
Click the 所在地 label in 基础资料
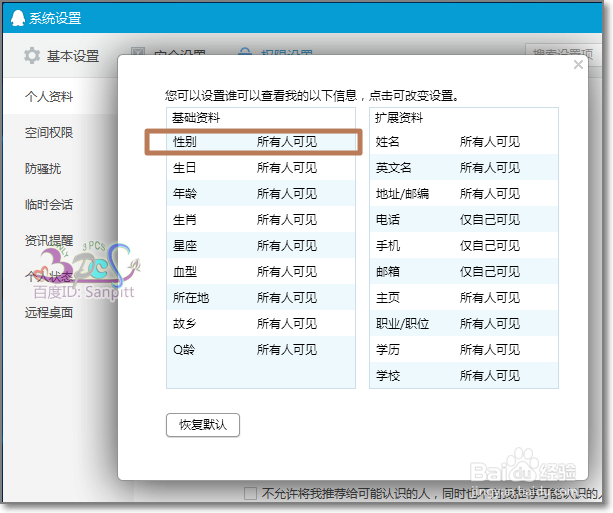pyautogui.click(x=191, y=298)
